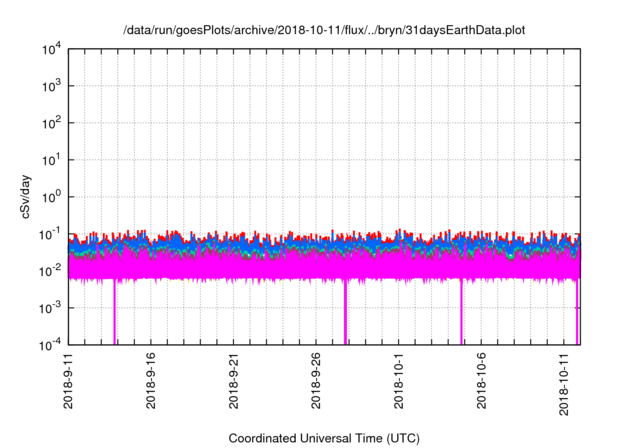The width and height of the screenshot is (640, 448).
Task: Click the 10^3 y-axis tick label
Action: click(x=52, y=86)
